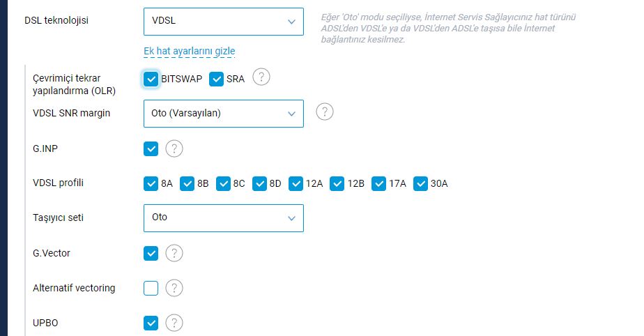Disable the SRA option
The image size is (644, 336).
(x=216, y=79)
